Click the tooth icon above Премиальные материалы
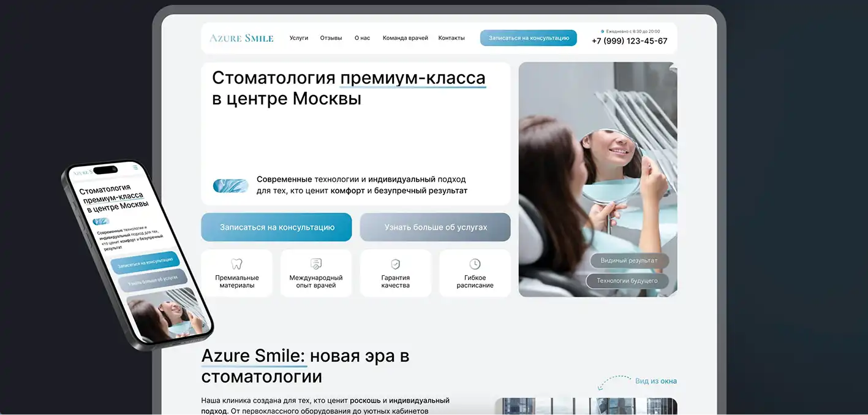The image size is (868, 415). (x=236, y=264)
